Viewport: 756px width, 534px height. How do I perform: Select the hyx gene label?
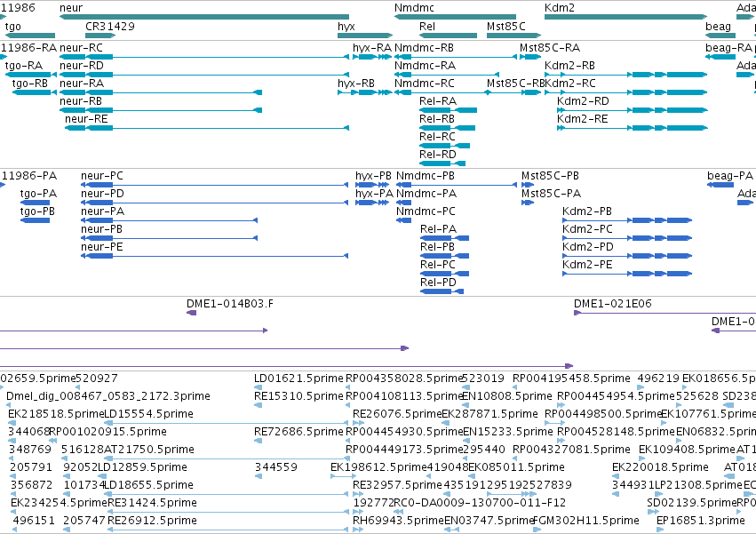point(346,27)
